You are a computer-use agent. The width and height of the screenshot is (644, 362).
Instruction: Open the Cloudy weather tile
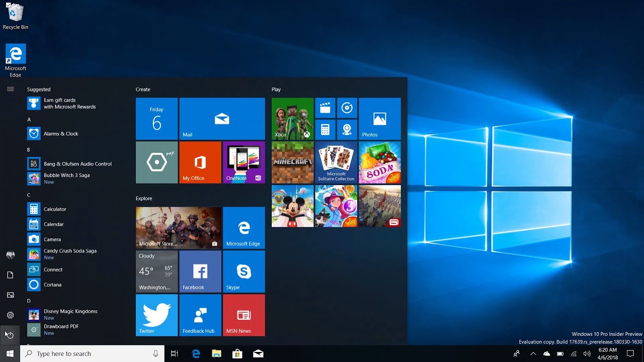point(156,271)
